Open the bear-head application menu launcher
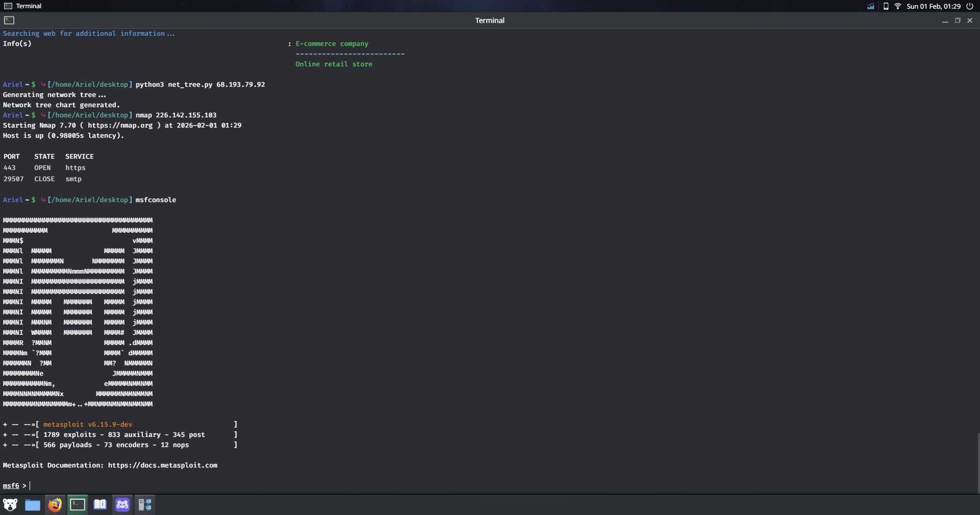 click(10, 505)
